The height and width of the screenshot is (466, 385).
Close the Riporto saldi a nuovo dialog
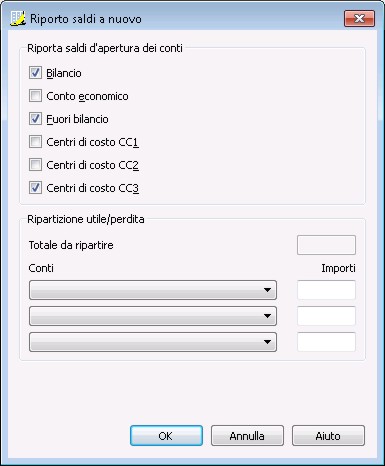(x=359, y=18)
